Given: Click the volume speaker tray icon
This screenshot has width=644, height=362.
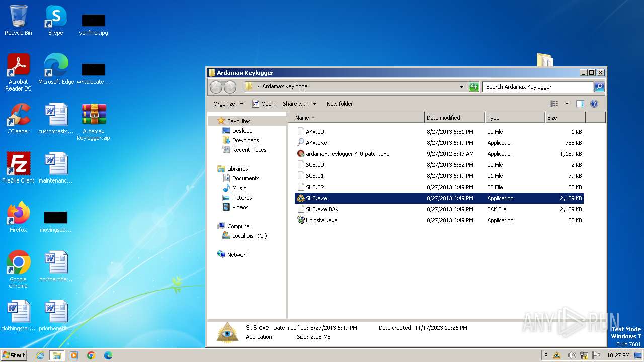Looking at the screenshot, I should [572, 355].
